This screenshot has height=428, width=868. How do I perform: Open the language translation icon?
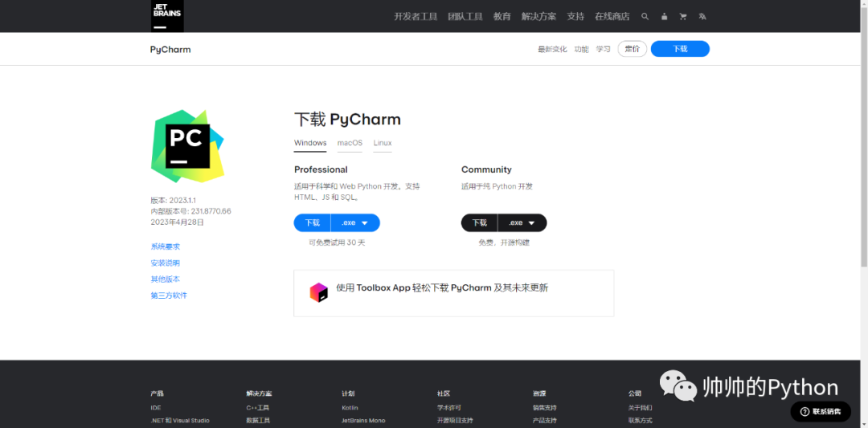(702, 17)
